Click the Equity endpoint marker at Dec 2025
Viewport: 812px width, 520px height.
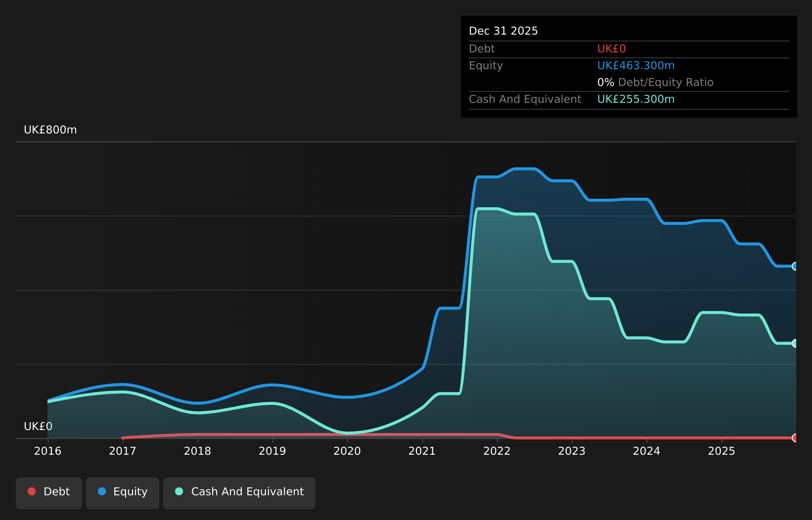point(795,266)
